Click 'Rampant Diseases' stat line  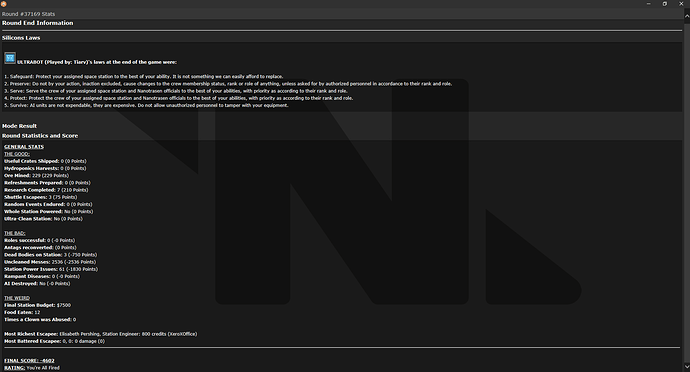point(42,276)
